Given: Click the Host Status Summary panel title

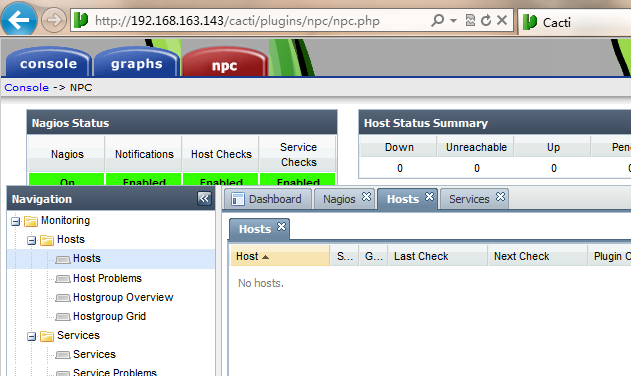Looking at the screenshot, I should (426, 123).
